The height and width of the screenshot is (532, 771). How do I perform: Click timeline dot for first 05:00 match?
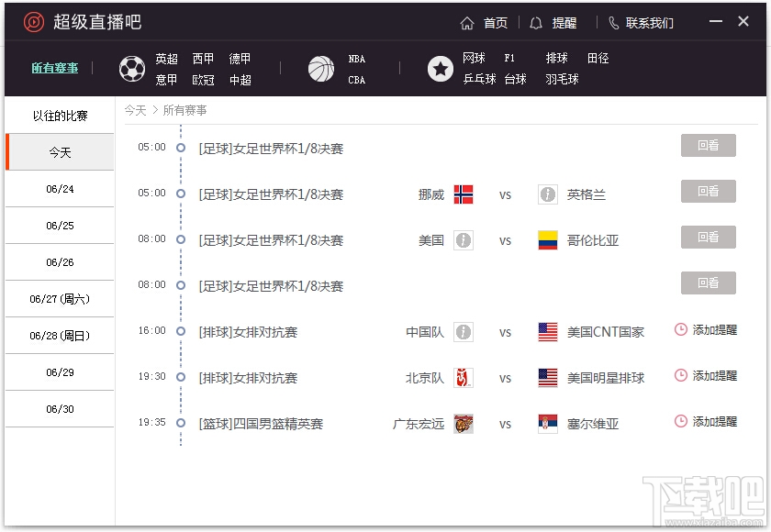tap(181, 148)
